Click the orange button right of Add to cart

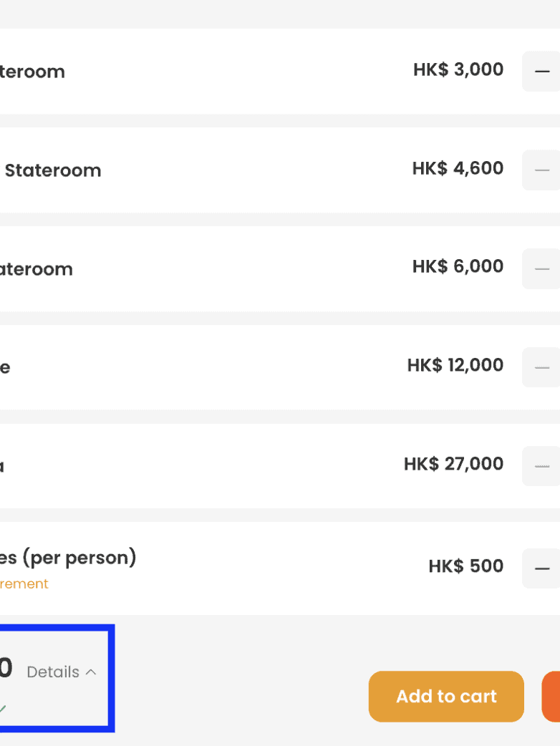click(x=551, y=697)
